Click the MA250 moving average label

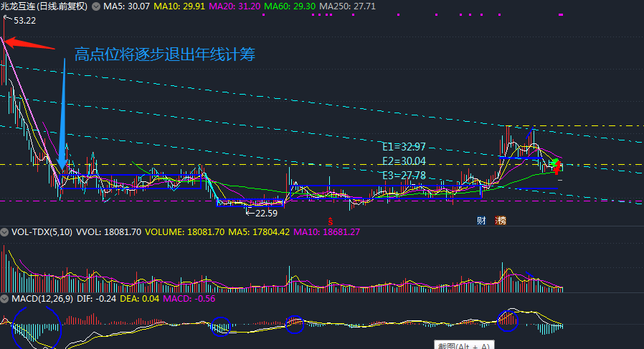coord(347,6)
